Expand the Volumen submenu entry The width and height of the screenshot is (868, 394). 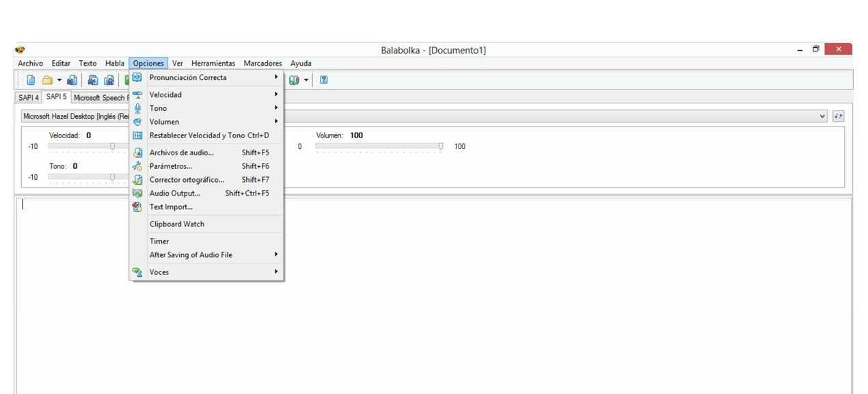pos(206,122)
